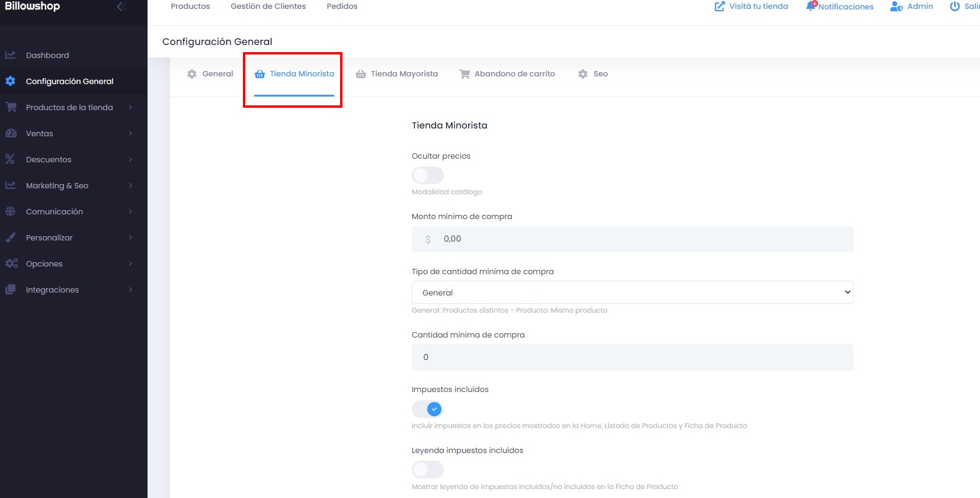Click the Integraciones icon in the sidebar
The image size is (980, 498).
(x=11, y=290)
